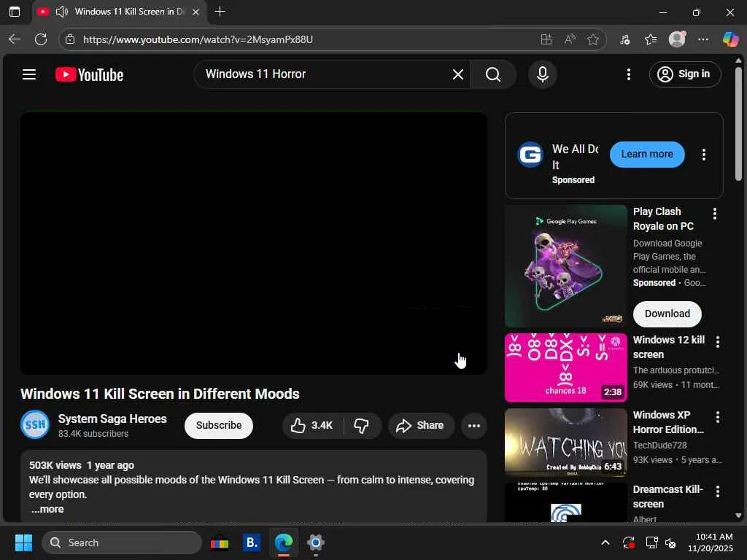747x560 pixels.
Task: Mute tab via speaker icon
Action: [x=61, y=12]
